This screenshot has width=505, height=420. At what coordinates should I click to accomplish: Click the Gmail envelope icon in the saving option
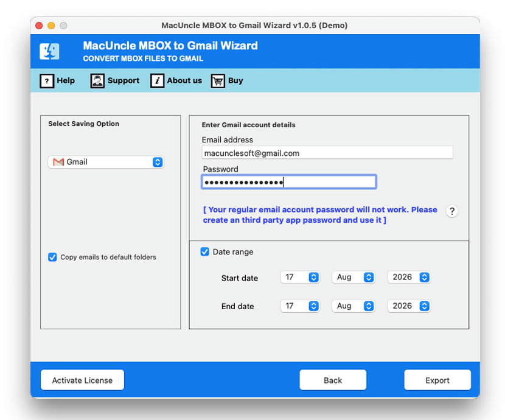click(x=58, y=162)
